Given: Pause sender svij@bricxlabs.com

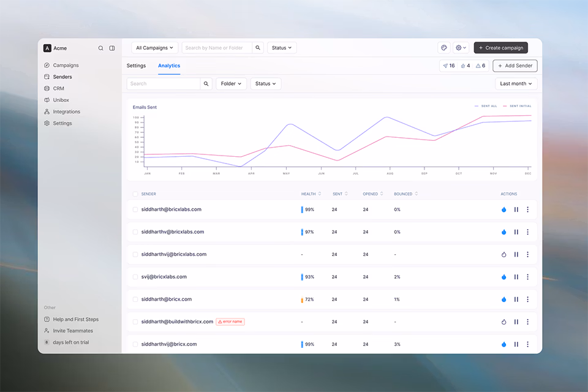Looking at the screenshot, I should coord(516,277).
